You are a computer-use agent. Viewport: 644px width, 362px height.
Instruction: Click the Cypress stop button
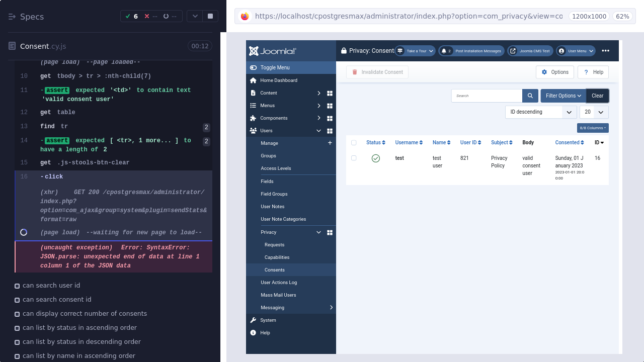210,17
